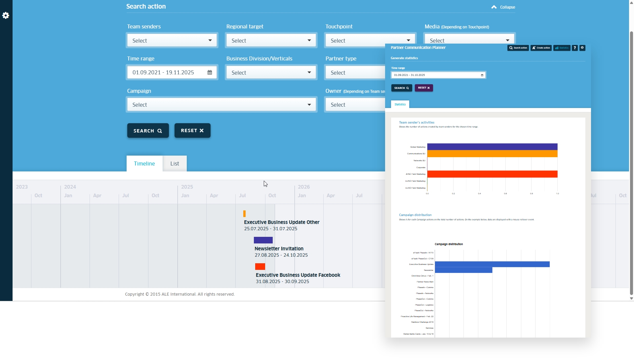Click the red Executive Business Update Facebook marker
The image size is (634, 364).
click(x=260, y=267)
